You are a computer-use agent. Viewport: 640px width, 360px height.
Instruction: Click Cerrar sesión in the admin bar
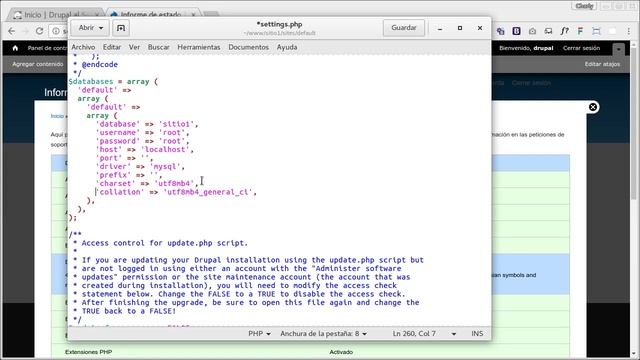581,48
